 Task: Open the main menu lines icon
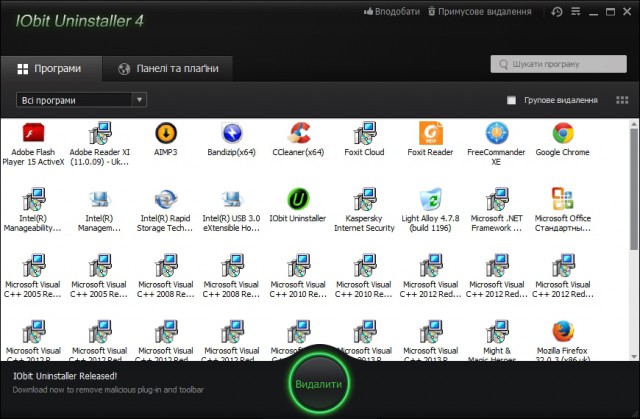[x=576, y=12]
